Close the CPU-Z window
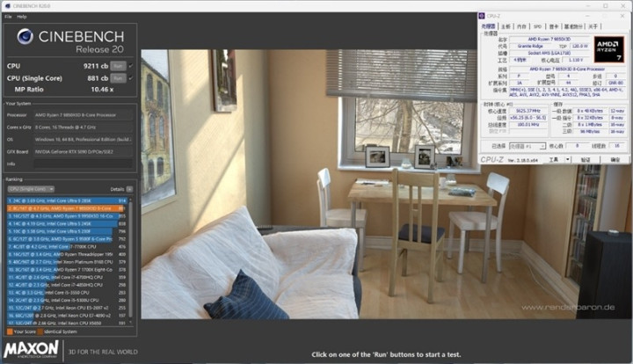The width and height of the screenshot is (633, 364). coord(622,16)
